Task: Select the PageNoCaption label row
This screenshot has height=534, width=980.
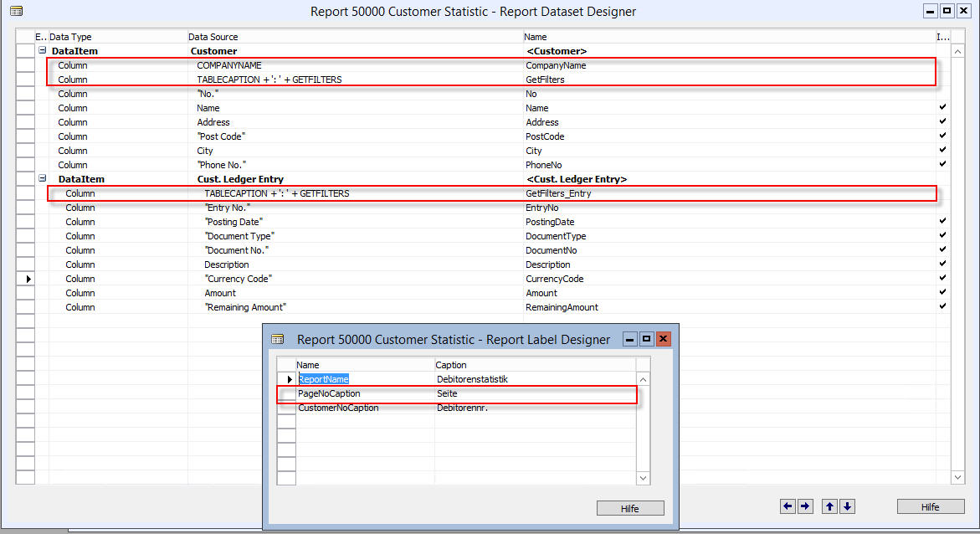Action: pyautogui.click(x=457, y=394)
